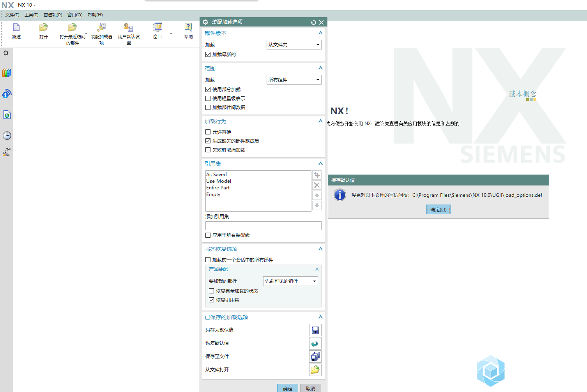
Task: Click 确定(O) in 保存默认值 message
Action: pos(438,210)
